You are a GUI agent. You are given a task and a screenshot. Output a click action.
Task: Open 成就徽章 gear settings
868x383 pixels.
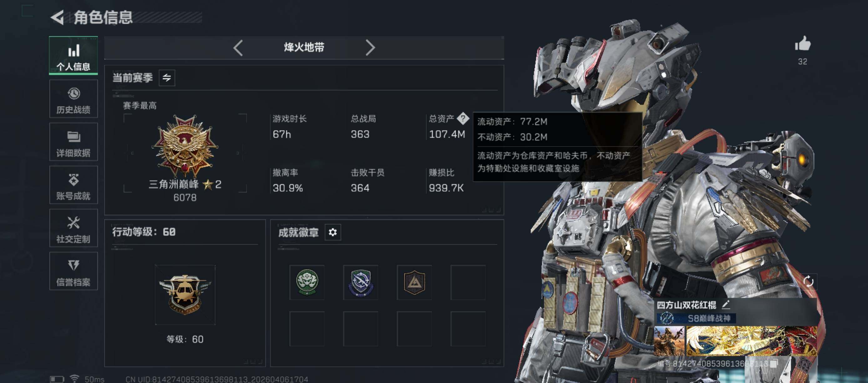[333, 232]
